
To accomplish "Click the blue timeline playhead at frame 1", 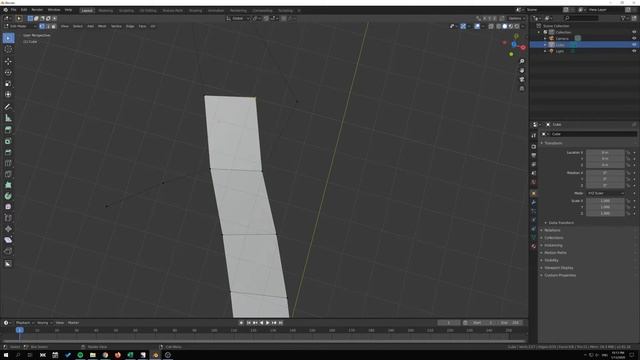I will coord(20,330).
